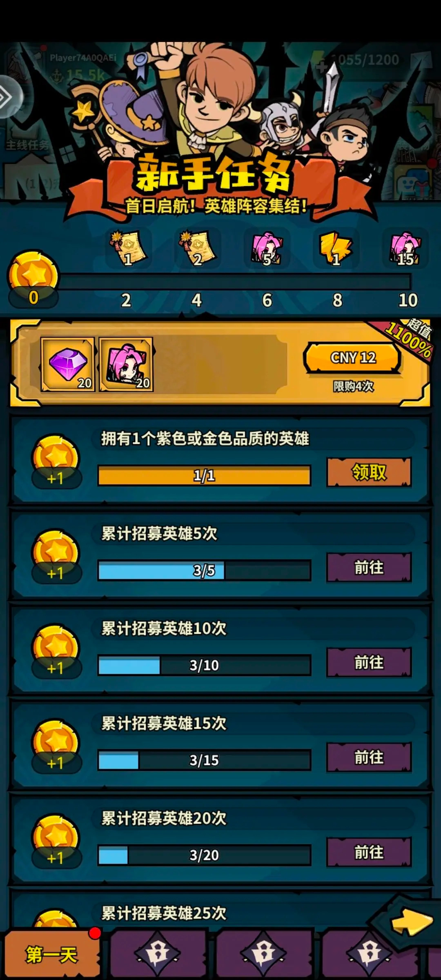Viewport: 441px width, 980px height.
Task: Buy the CNY 12 pack
Action: point(353,358)
